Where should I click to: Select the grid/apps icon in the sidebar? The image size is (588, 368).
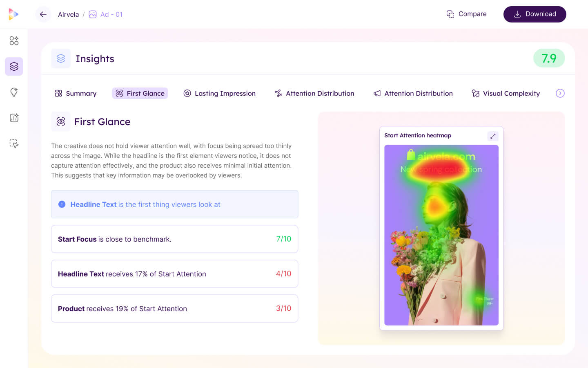[13, 40]
